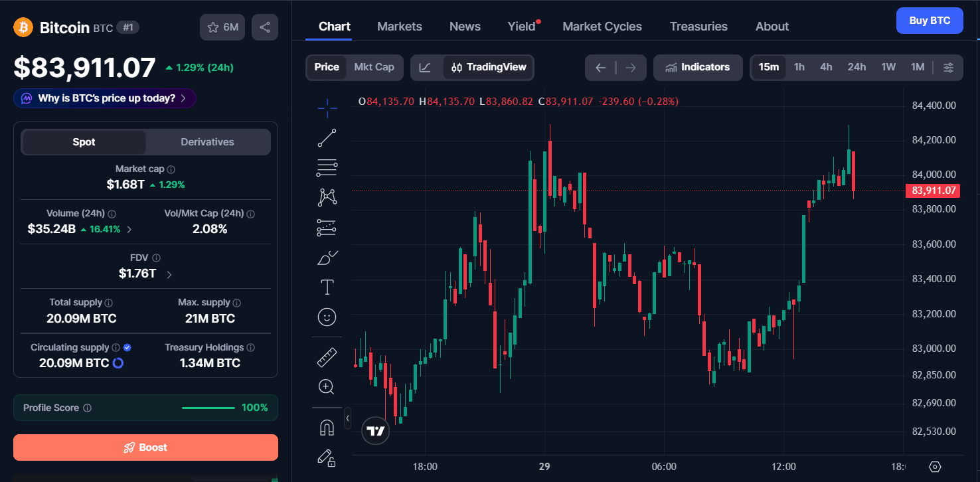Image resolution: width=980 pixels, height=482 pixels.
Task: Lock all drawing tools icon
Action: [x=327, y=457]
